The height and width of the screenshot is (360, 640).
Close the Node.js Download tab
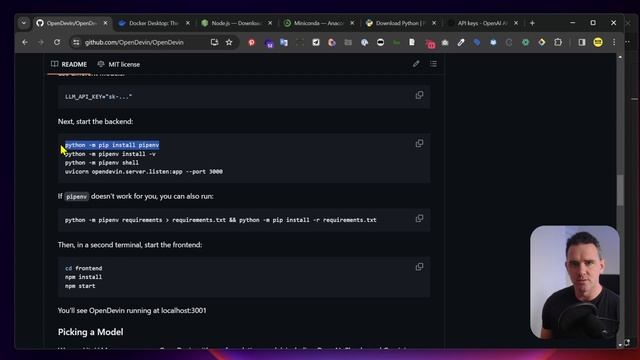[x=270, y=23]
